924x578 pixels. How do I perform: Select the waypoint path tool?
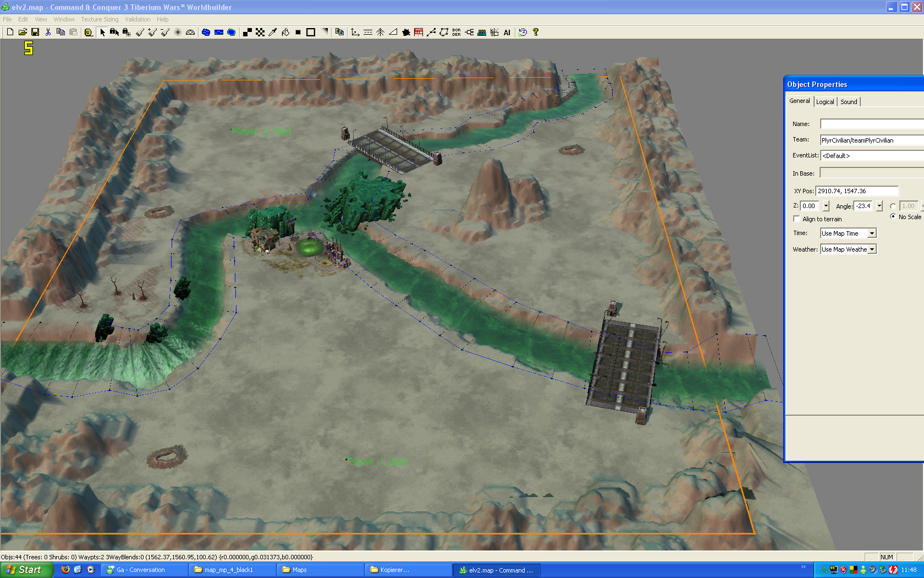point(431,32)
